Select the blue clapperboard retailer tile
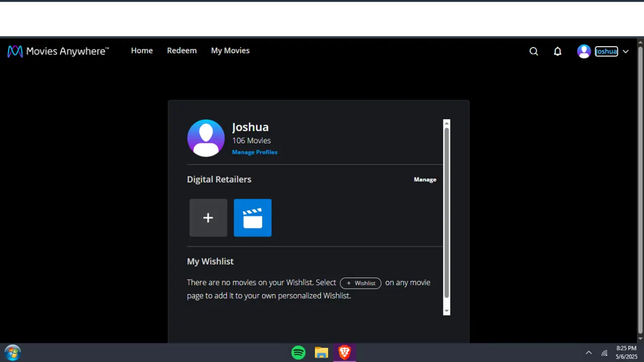Image resolution: width=644 pixels, height=362 pixels. click(x=253, y=218)
